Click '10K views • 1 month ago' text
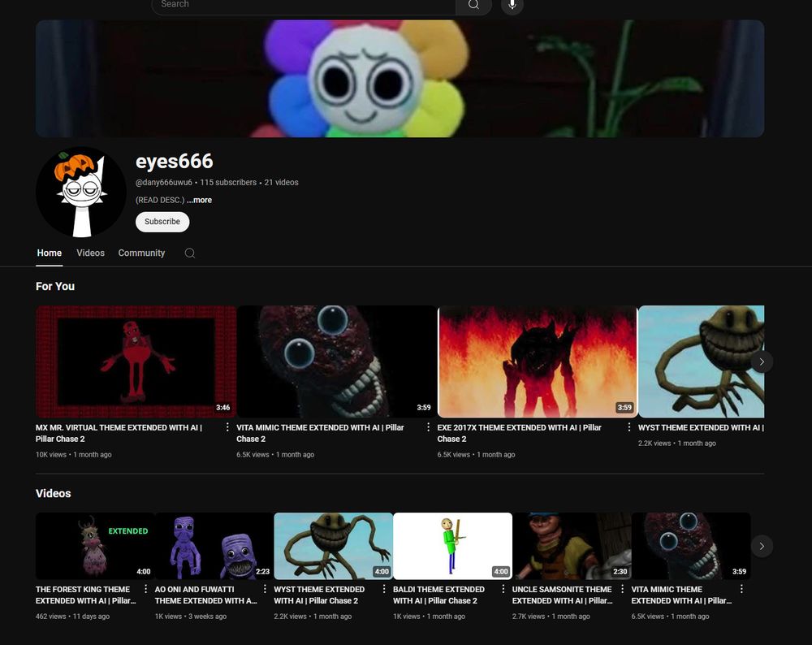This screenshot has width=812, height=645. (x=74, y=454)
